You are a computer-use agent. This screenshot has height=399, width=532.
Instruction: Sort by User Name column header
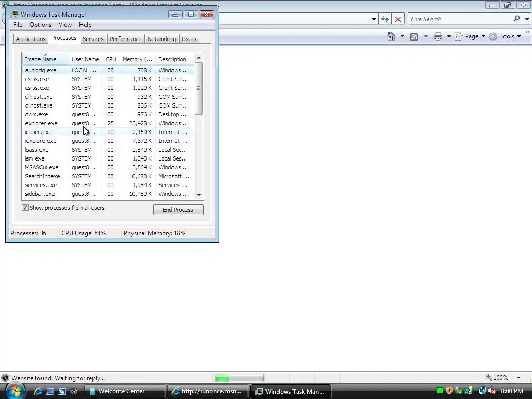coord(85,59)
